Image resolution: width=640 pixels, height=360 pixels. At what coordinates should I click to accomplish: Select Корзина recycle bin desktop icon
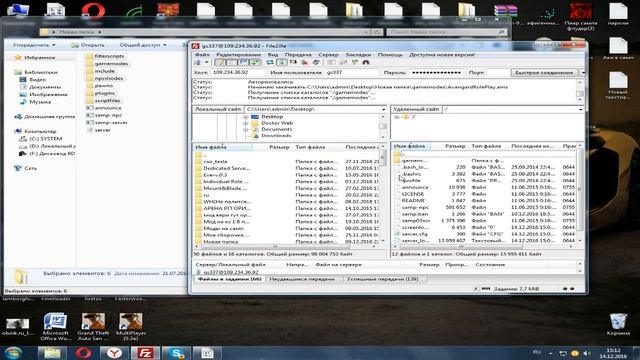(x=618, y=324)
